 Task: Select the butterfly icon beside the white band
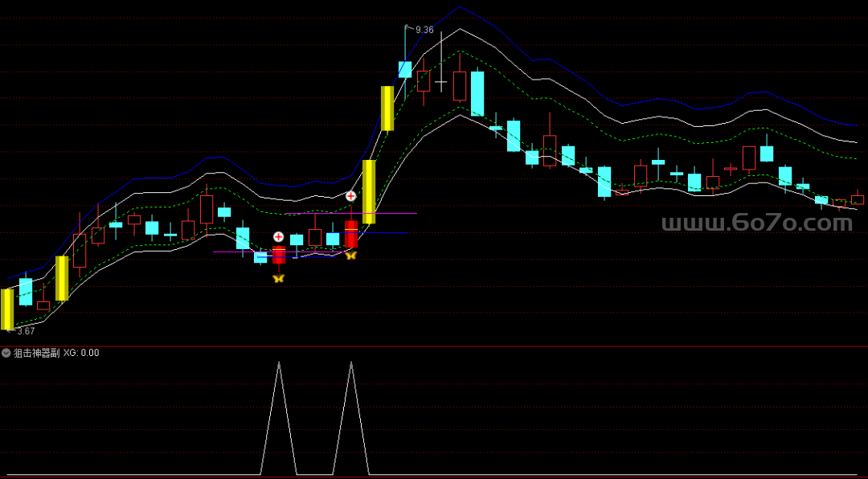point(350,255)
